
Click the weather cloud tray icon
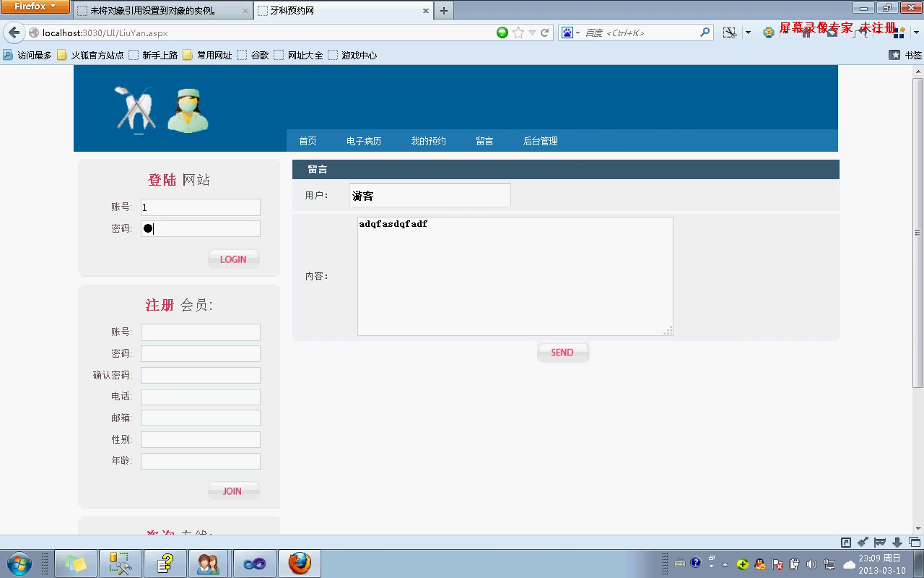(850, 564)
